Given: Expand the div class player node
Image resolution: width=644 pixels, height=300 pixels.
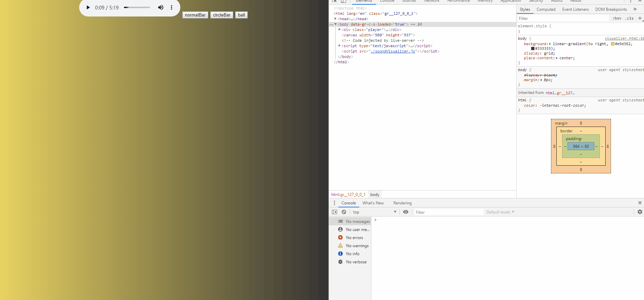Looking at the screenshot, I should [x=339, y=29].
